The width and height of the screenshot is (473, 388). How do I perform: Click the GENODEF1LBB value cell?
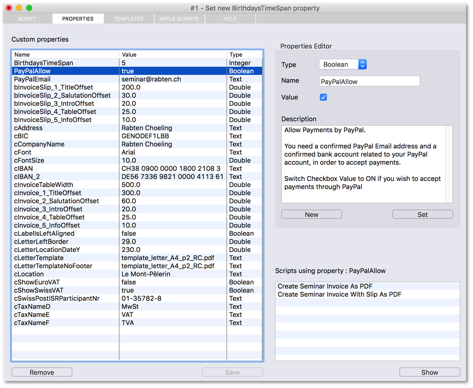point(173,136)
